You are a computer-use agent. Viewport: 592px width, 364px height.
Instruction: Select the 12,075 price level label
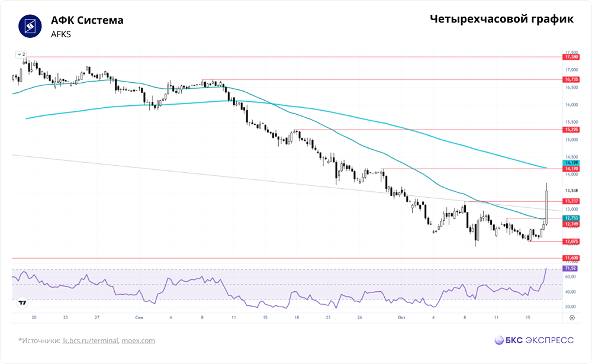pos(571,241)
